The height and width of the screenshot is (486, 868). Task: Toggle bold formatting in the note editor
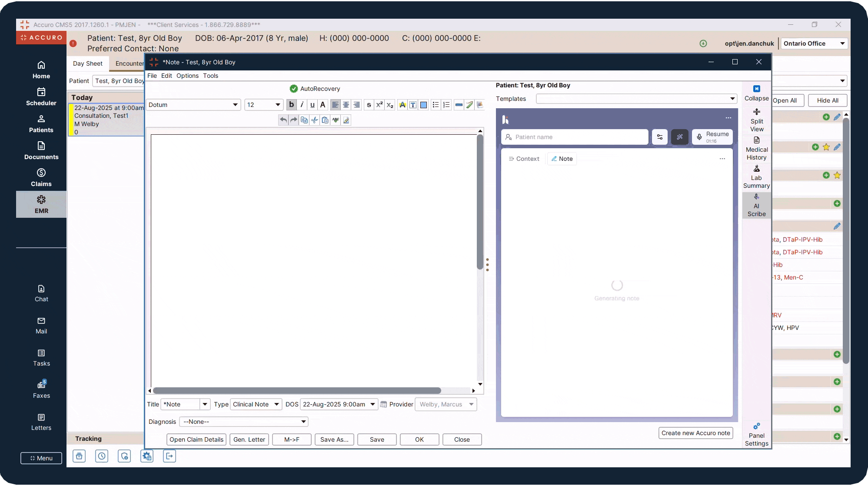291,105
